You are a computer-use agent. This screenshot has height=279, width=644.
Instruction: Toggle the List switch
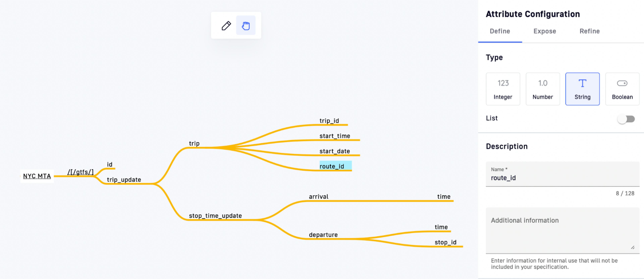click(x=626, y=119)
